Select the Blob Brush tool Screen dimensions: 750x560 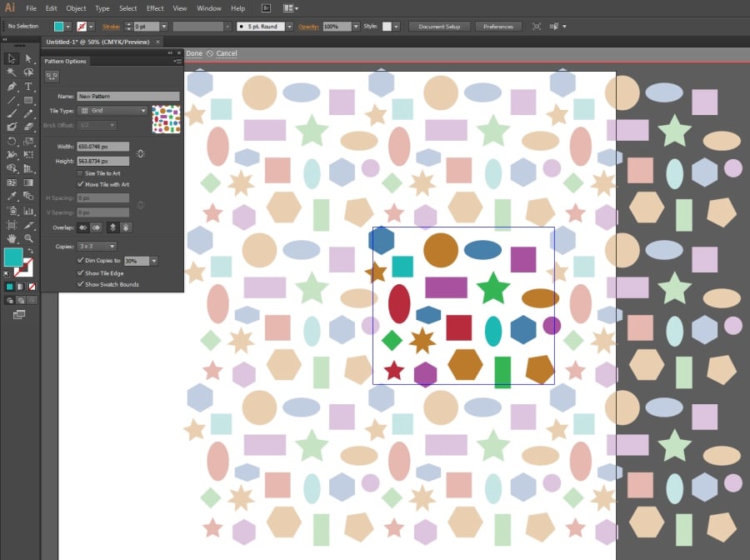tap(12, 127)
